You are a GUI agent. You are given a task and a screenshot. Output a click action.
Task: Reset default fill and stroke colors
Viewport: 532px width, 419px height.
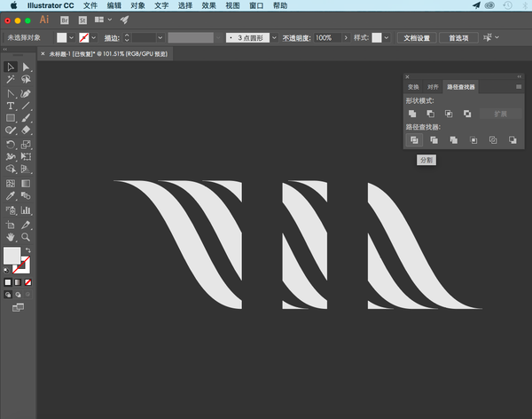(x=7, y=270)
